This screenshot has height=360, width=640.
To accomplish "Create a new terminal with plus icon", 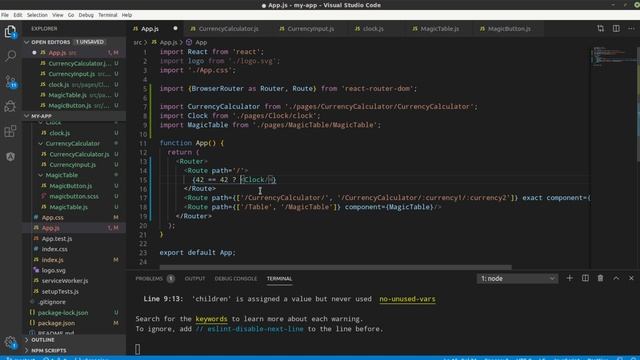I will tap(569, 278).
